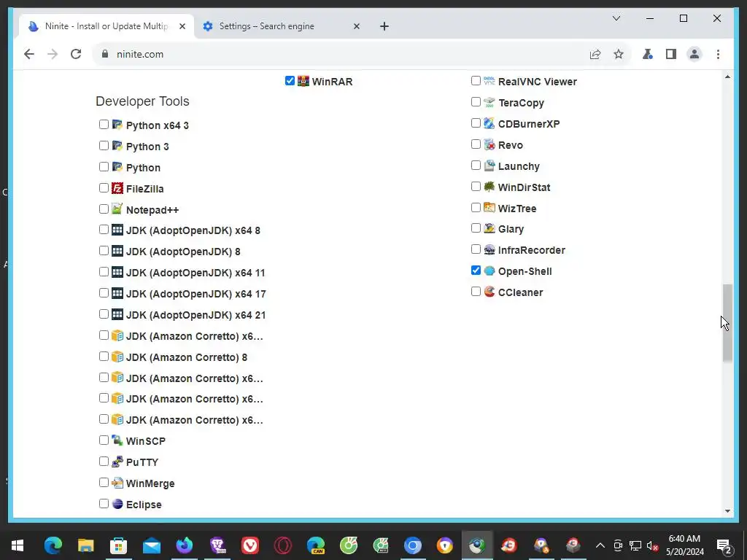
Task: Open a new browser tab
Action: pos(384,26)
